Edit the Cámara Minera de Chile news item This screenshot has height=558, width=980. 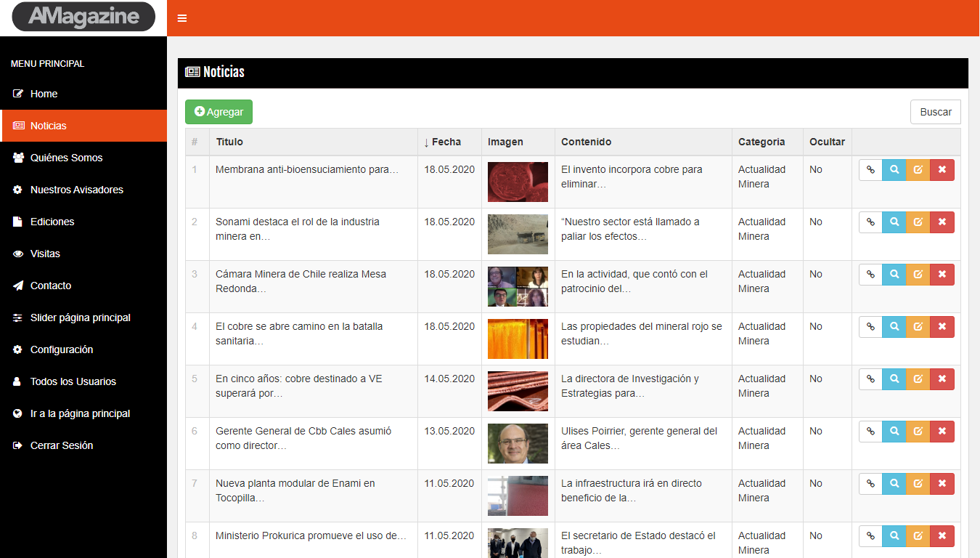point(918,275)
